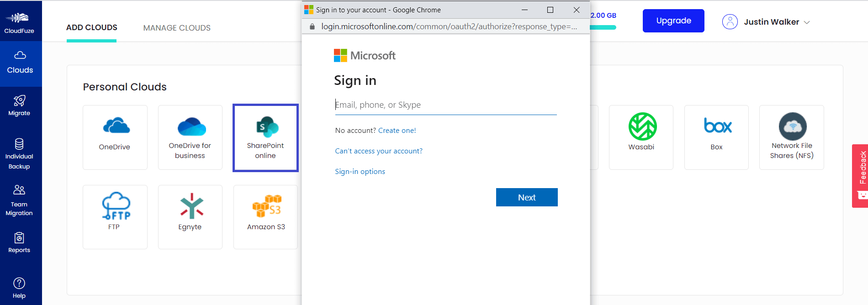Open Sign-in options link
This screenshot has width=868, height=305.
coord(360,172)
